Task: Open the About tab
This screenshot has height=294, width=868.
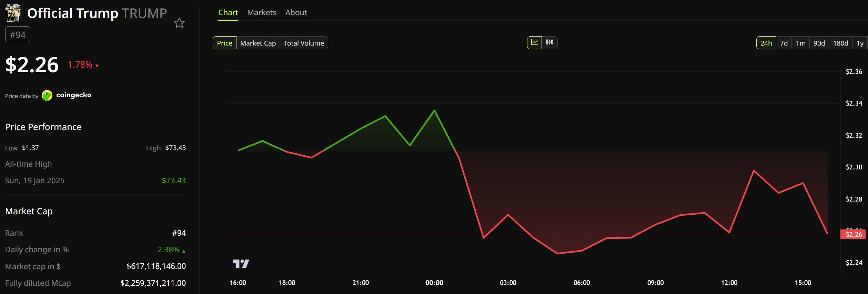Action: [296, 13]
